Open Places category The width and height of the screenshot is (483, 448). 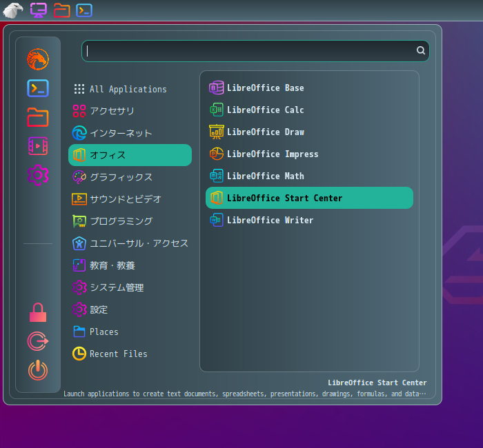point(130,332)
